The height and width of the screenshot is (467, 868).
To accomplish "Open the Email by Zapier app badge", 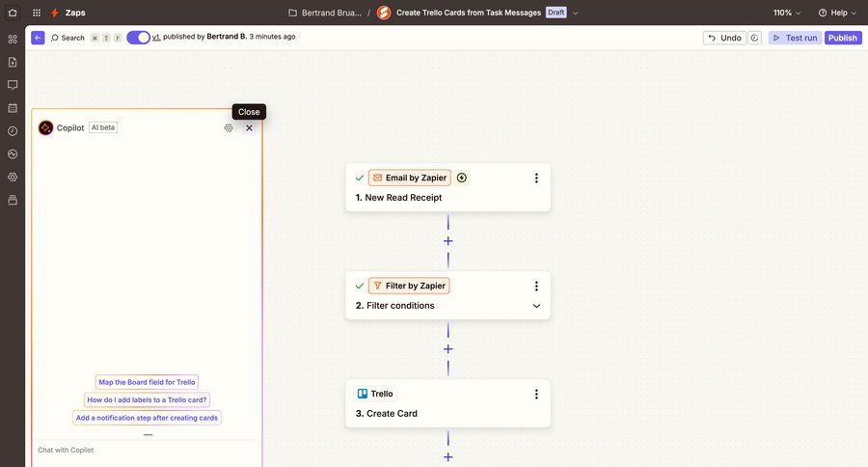I will (x=410, y=178).
